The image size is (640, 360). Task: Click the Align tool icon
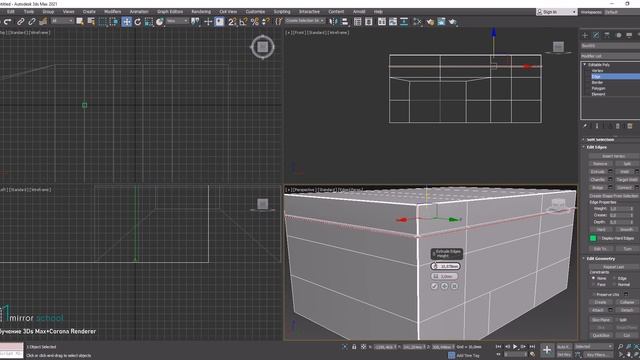345,22
